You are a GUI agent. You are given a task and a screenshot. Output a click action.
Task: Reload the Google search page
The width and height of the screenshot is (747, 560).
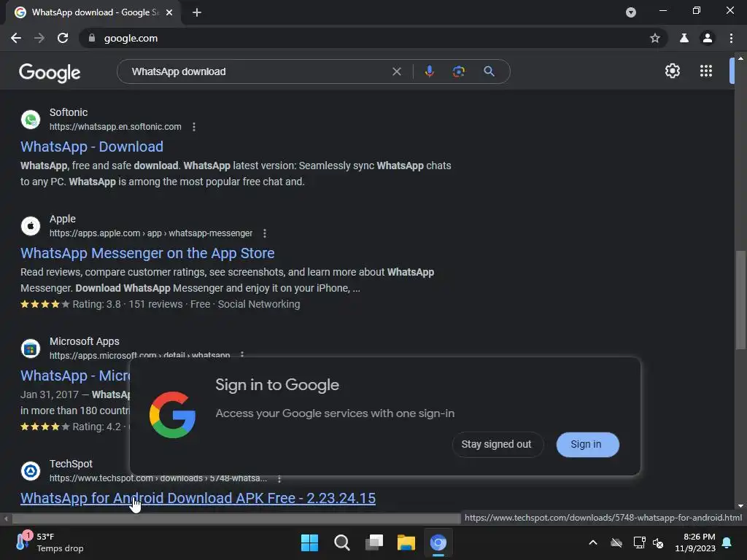[63, 38]
